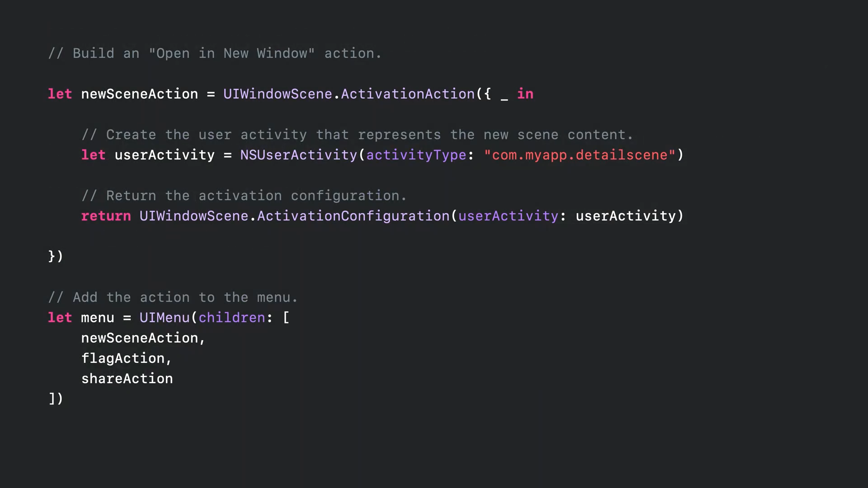The height and width of the screenshot is (488, 868).
Task: Select the UIWindowScene type in first line
Action: click(x=278, y=94)
